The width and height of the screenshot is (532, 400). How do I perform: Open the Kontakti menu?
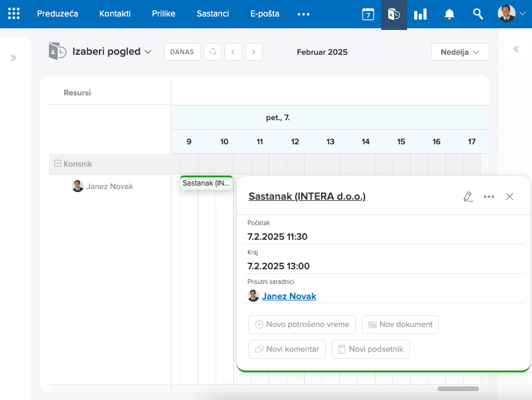(x=115, y=14)
